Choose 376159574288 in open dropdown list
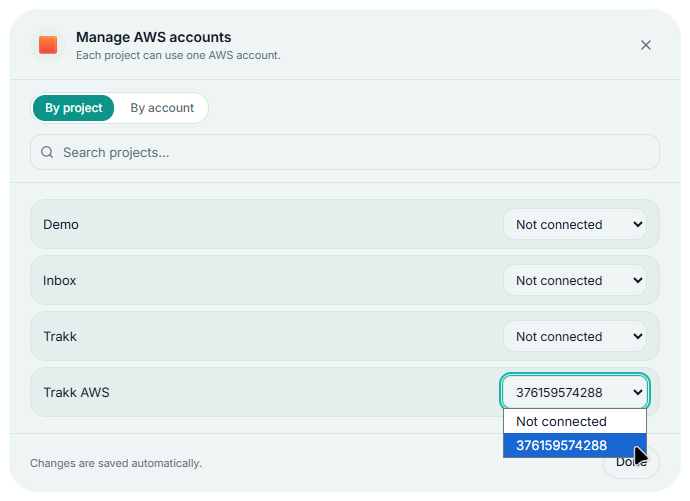Viewport: 690px width, 501px height. click(575, 445)
